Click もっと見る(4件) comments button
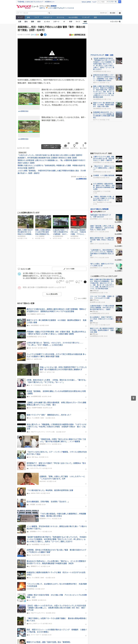The width and height of the screenshot is (138, 644). coord(52,294)
